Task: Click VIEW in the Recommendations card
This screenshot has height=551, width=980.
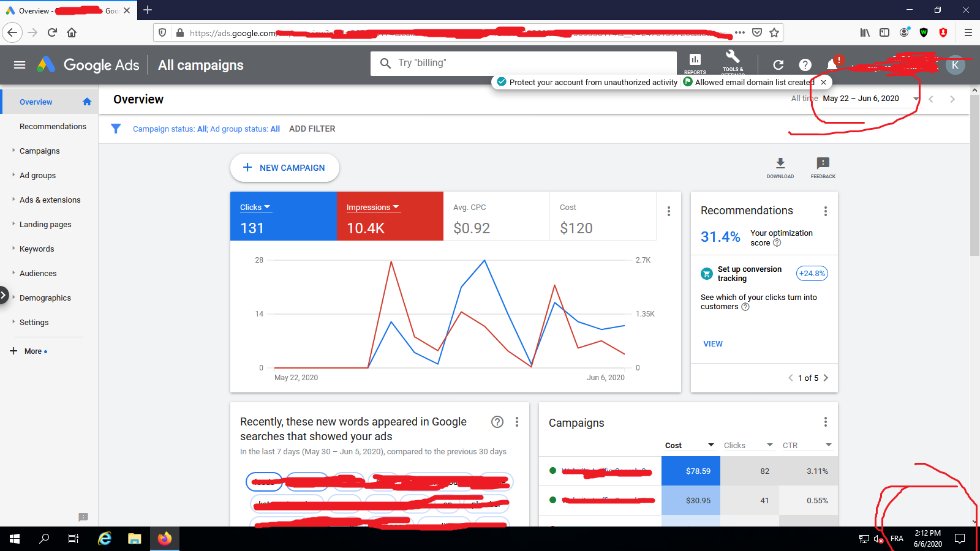Action: pos(713,343)
